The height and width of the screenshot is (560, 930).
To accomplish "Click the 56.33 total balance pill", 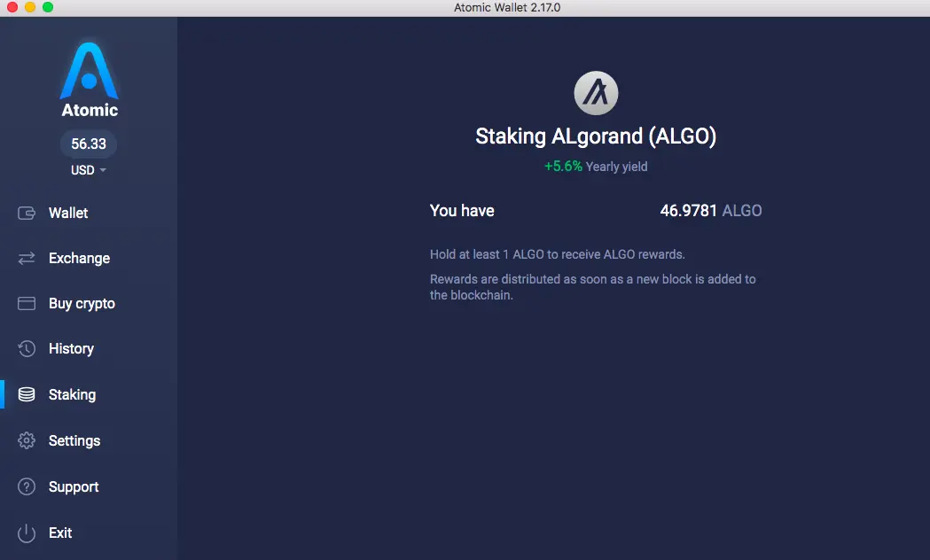I will (x=89, y=144).
